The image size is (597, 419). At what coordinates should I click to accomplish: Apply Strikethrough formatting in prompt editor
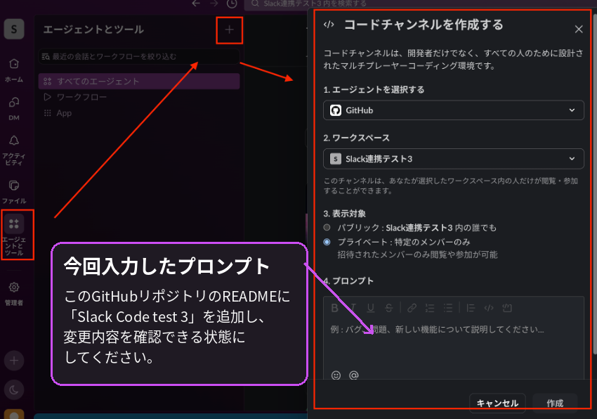[x=388, y=308]
